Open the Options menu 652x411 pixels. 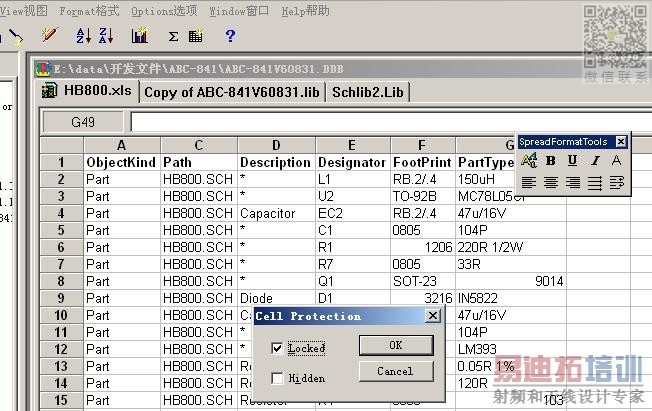point(164,11)
